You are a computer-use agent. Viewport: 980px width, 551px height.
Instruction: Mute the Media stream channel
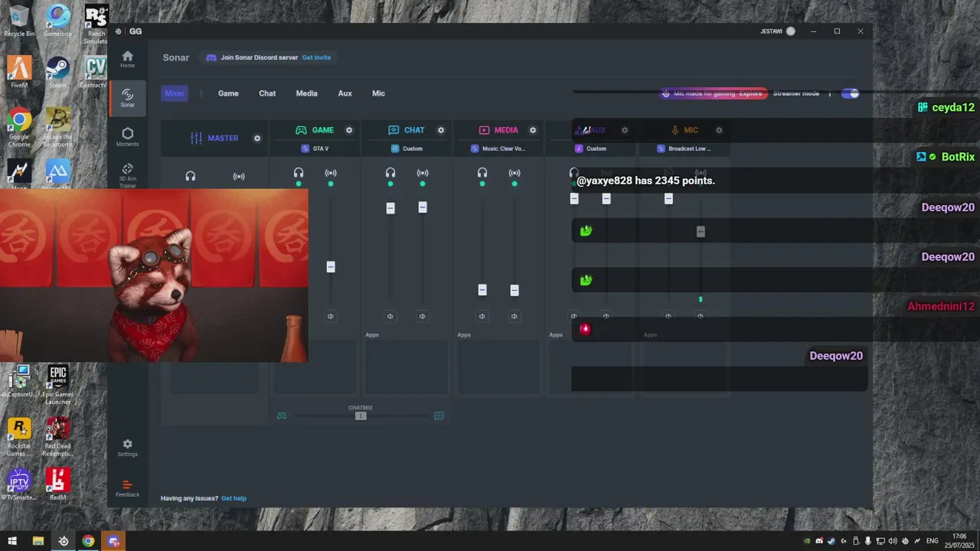pos(514,316)
